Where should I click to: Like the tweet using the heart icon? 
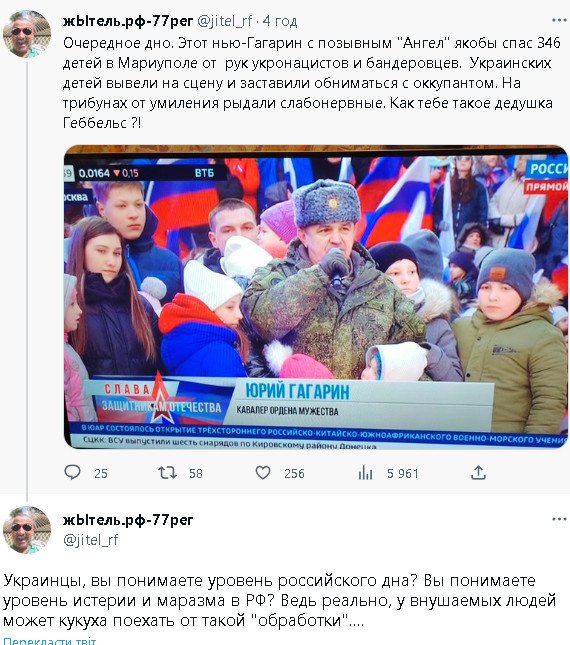[x=263, y=473]
